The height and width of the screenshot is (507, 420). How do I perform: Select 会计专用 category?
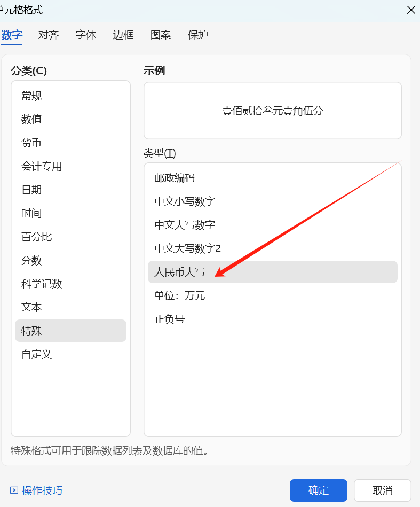point(42,167)
